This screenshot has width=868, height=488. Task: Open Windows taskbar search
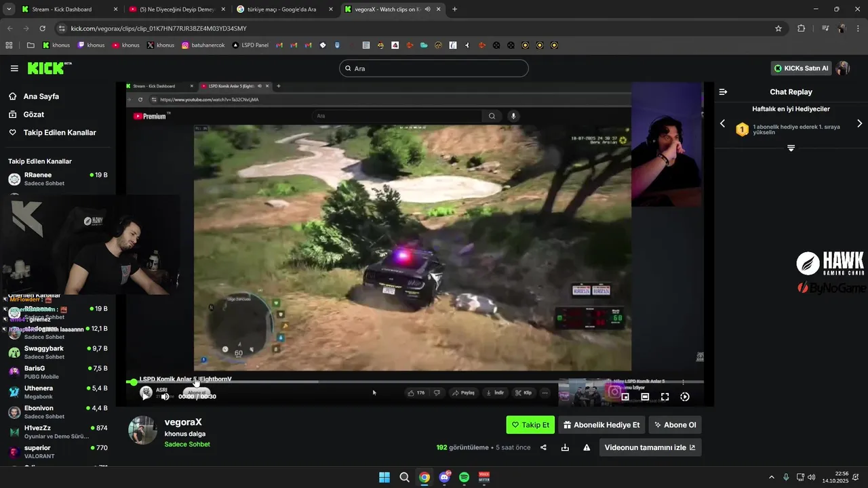tap(404, 477)
